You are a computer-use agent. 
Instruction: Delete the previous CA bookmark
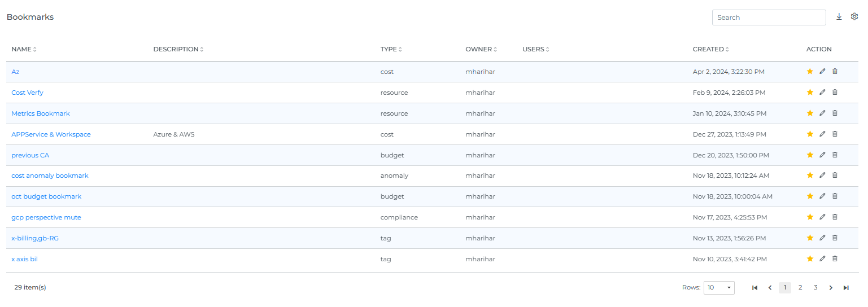point(835,155)
